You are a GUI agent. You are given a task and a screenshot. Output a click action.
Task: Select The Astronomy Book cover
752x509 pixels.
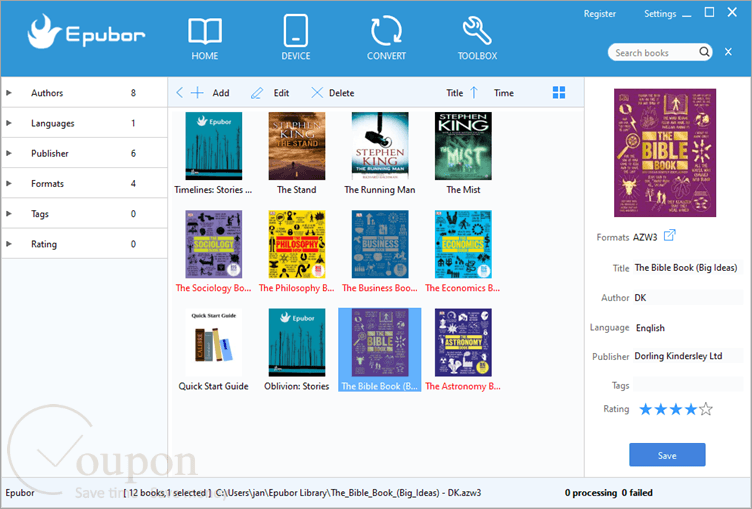point(463,343)
